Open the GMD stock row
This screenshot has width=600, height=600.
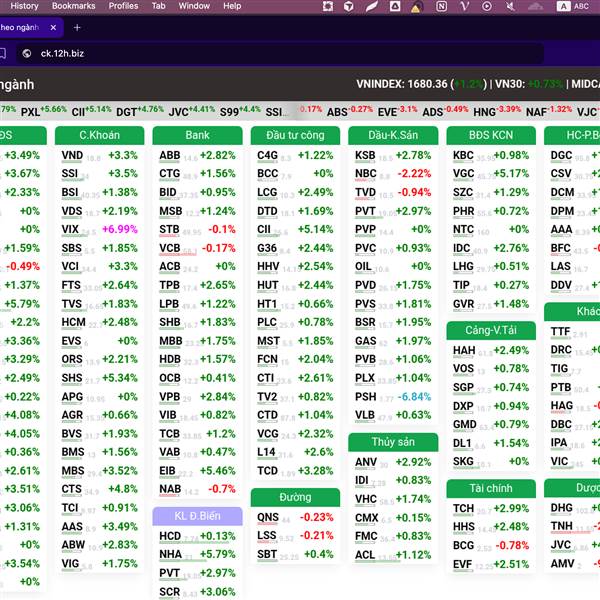click(491, 425)
